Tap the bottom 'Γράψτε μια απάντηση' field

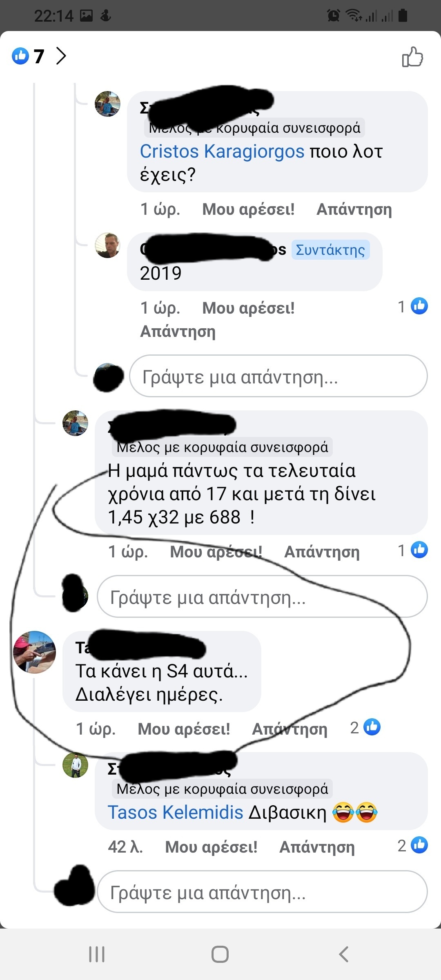coord(262,891)
